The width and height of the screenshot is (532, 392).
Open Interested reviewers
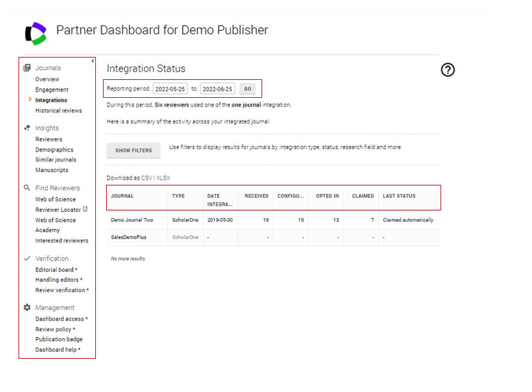(62, 240)
